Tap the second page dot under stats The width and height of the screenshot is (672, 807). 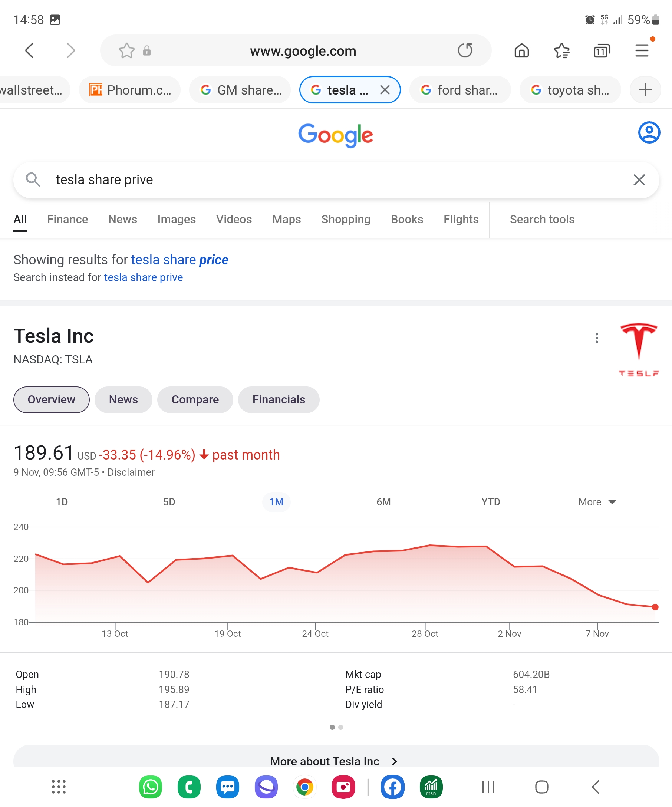pyautogui.click(x=340, y=727)
